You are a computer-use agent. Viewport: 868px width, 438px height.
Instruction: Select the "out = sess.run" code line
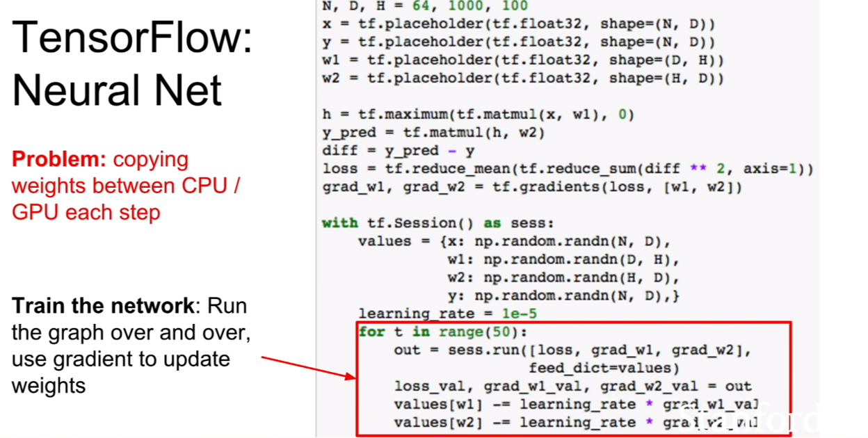[x=573, y=350]
